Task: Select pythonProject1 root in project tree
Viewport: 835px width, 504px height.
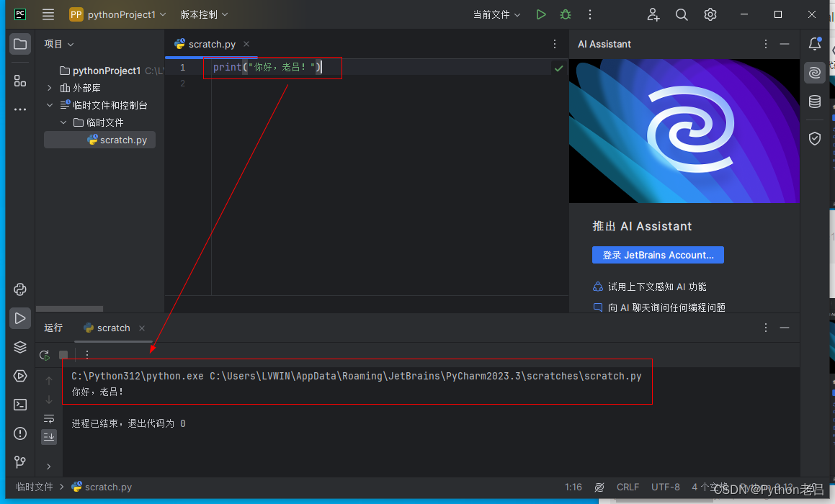Action: pyautogui.click(x=107, y=71)
